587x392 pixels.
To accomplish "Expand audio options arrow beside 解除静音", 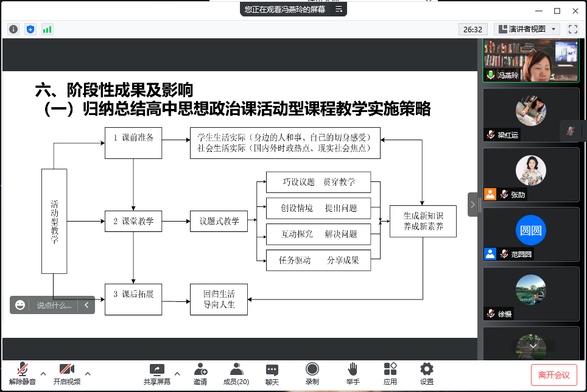I will (43, 373).
